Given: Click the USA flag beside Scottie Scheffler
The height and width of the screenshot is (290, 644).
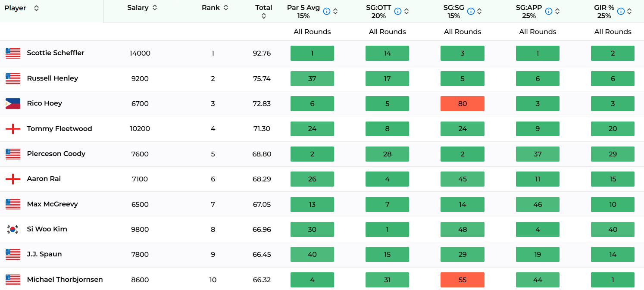Looking at the screenshot, I should [x=13, y=53].
